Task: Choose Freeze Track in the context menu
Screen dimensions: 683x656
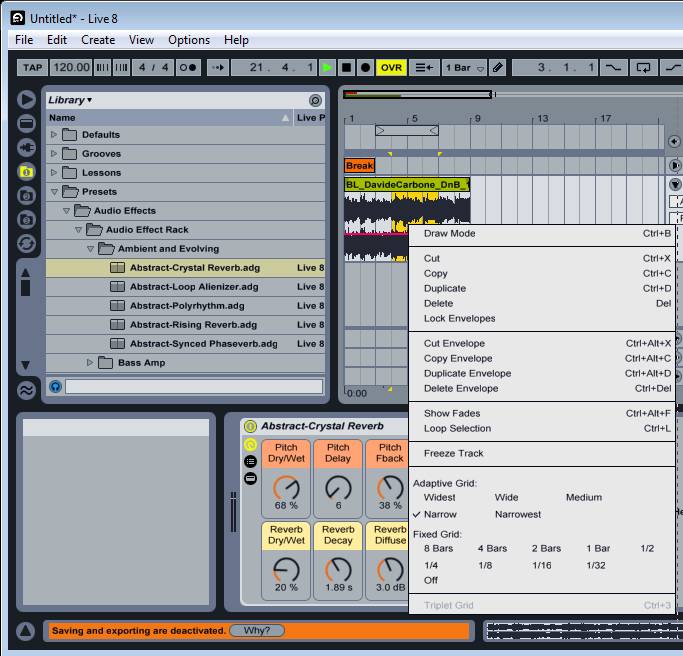Action: [542, 453]
